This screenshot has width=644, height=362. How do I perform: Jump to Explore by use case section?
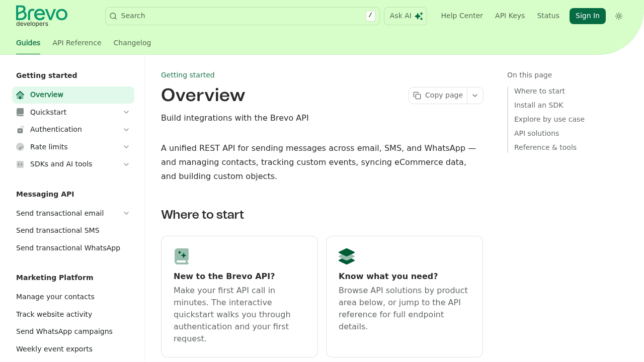549,119
